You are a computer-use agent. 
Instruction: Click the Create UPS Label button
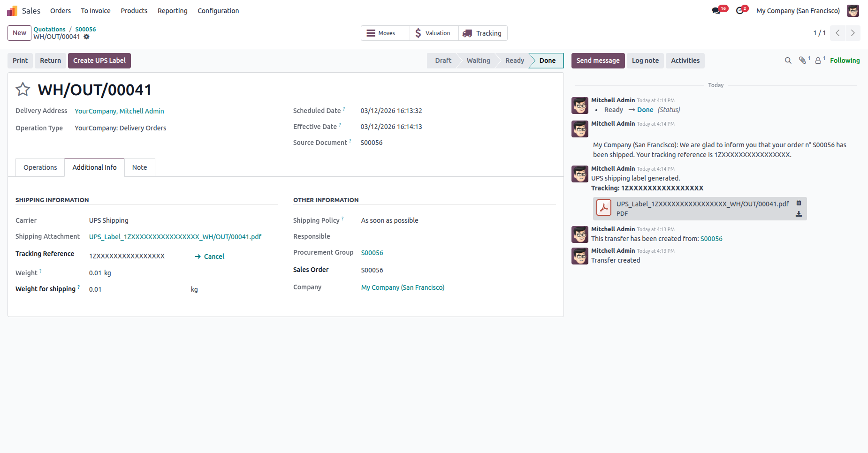(99, 60)
